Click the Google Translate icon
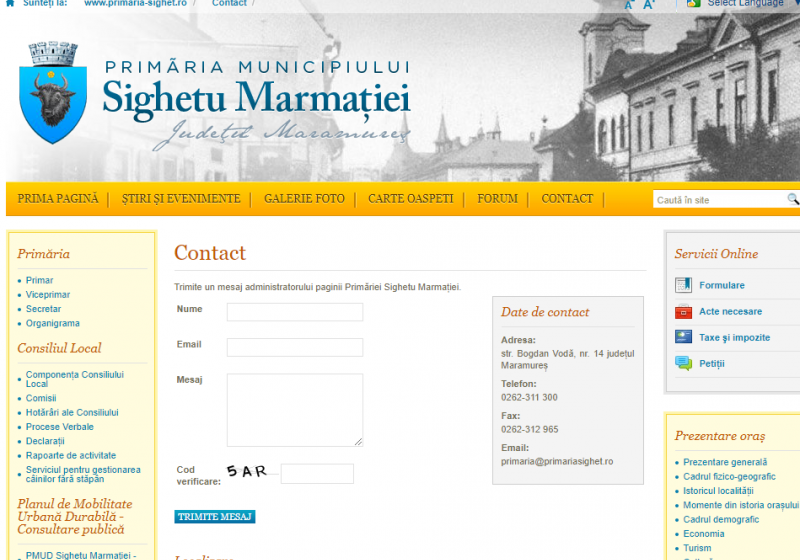 point(693,3)
